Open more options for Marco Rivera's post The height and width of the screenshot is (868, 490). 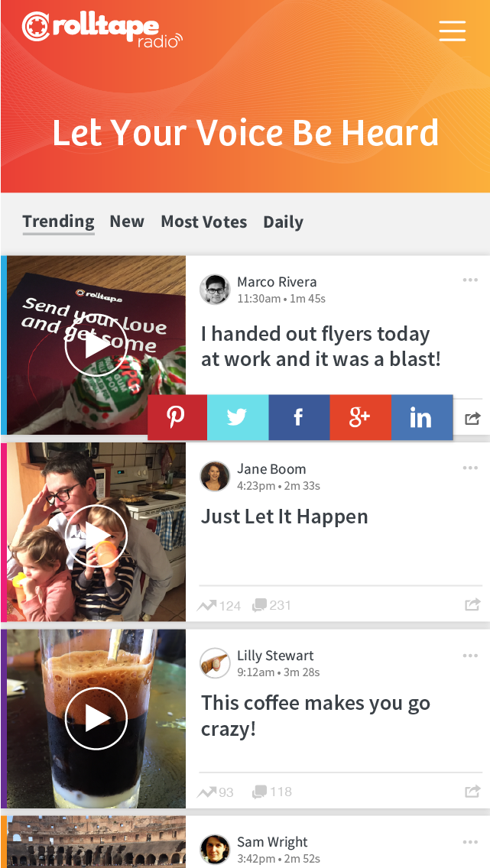470,280
